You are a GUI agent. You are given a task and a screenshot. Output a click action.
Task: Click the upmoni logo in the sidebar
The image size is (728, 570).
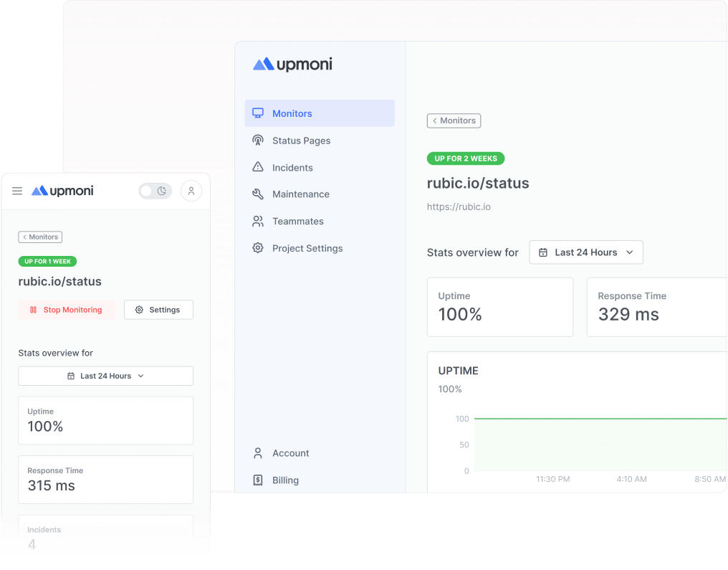292,65
